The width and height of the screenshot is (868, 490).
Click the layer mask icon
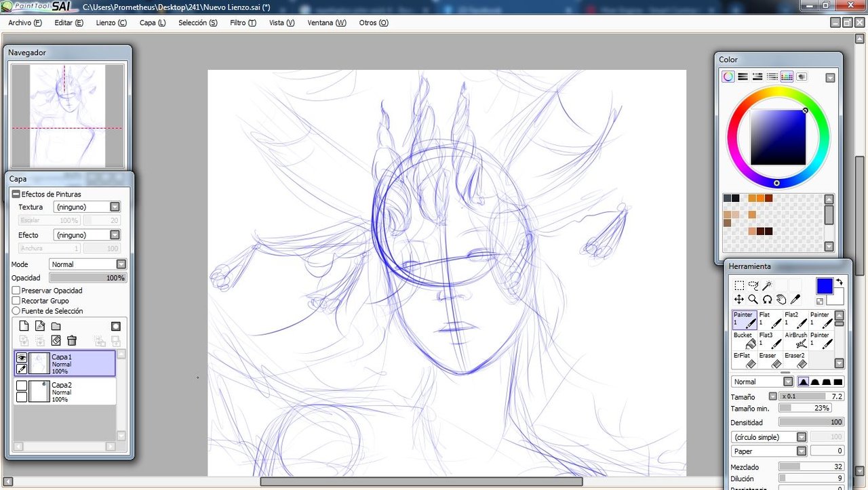pyautogui.click(x=116, y=326)
